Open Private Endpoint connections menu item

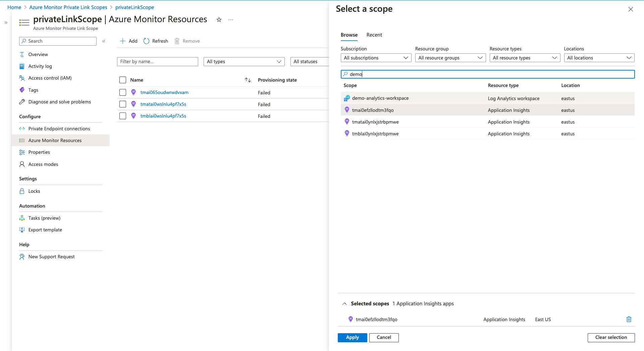tap(59, 129)
